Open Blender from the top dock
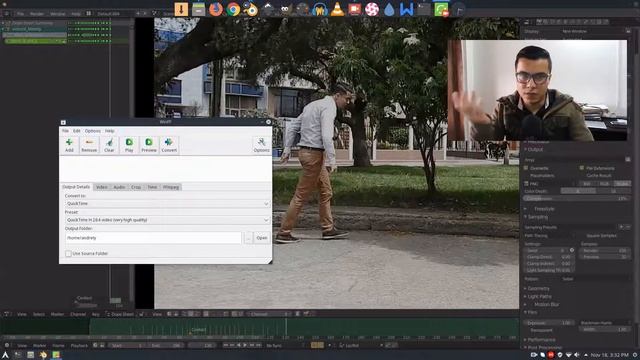The image size is (640, 360). (x=251, y=9)
